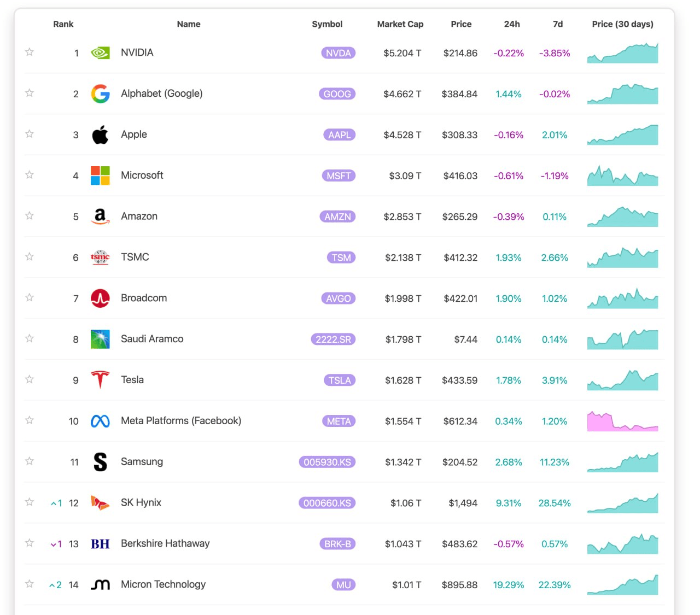Image resolution: width=700 pixels, height=615 pixels.
Task: Click the 2222.SR ticker badge
Action: (x=334, y=339)
